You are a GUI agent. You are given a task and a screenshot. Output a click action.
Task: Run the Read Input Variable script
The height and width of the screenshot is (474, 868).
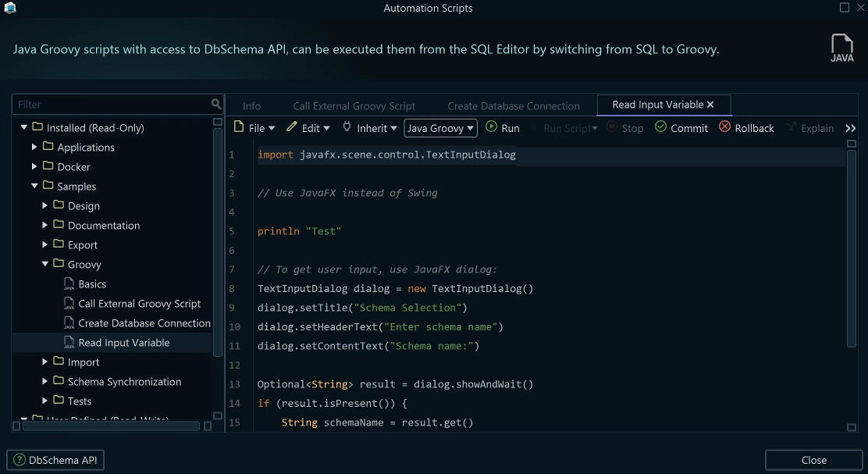pos(503,127)
